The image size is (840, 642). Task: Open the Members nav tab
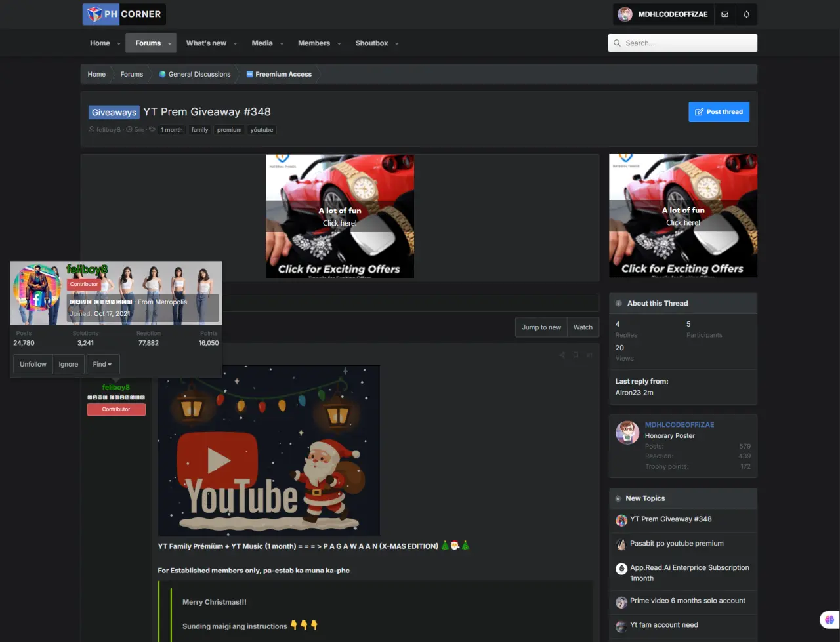pyautogui.click(x=314, y=43)
